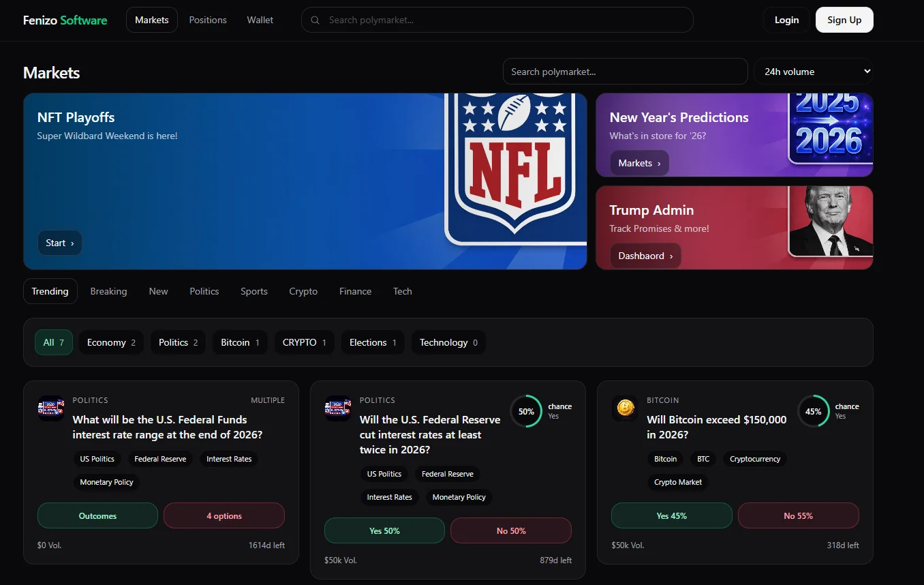Viewport: 924px width, 585px height.
Task: Click the Sign Up button
Action: click(844, 20)
